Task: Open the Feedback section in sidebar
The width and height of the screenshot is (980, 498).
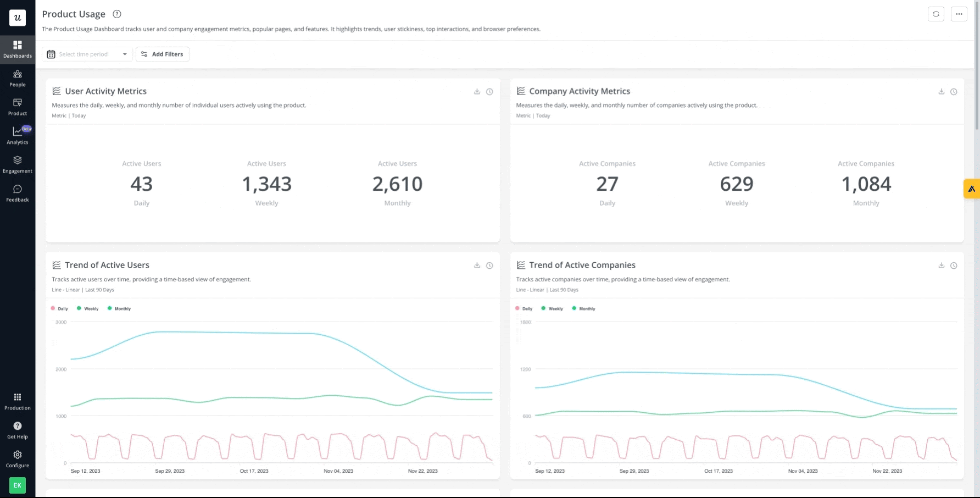Action: point(18,192)
